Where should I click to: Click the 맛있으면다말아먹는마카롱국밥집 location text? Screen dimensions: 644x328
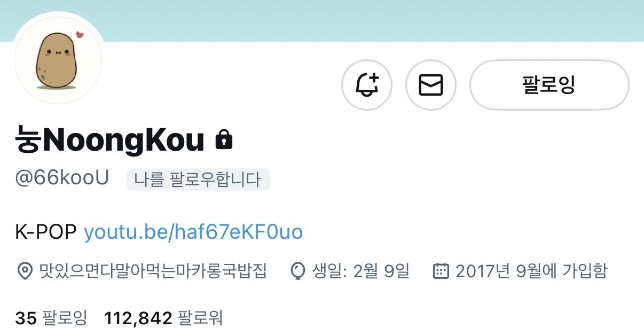coord(153,271)
